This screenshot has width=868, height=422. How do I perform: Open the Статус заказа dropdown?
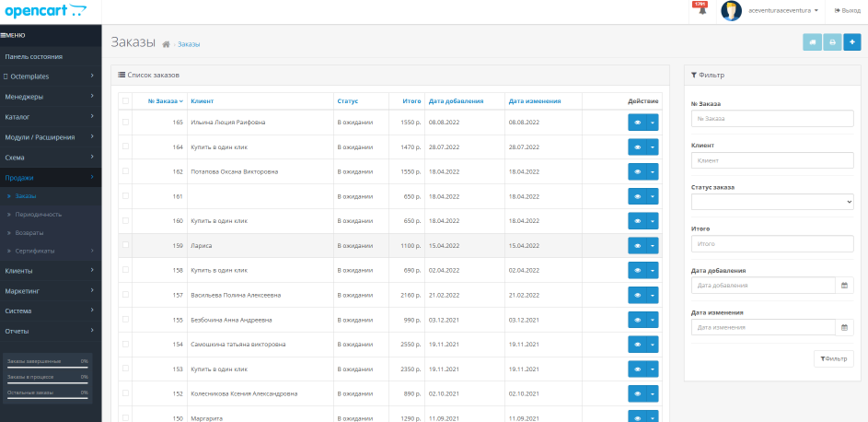tap(772, 202)
